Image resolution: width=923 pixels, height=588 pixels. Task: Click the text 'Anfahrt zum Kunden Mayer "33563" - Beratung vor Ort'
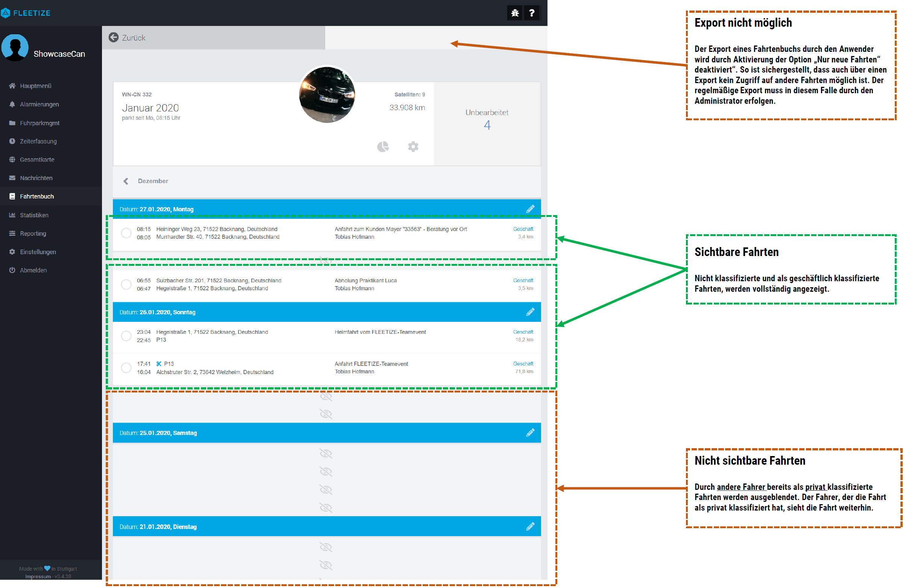click(x=401, y=229)
